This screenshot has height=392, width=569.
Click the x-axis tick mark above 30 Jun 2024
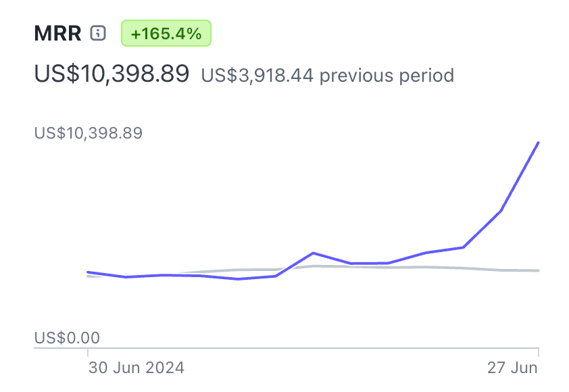point(88,352)
